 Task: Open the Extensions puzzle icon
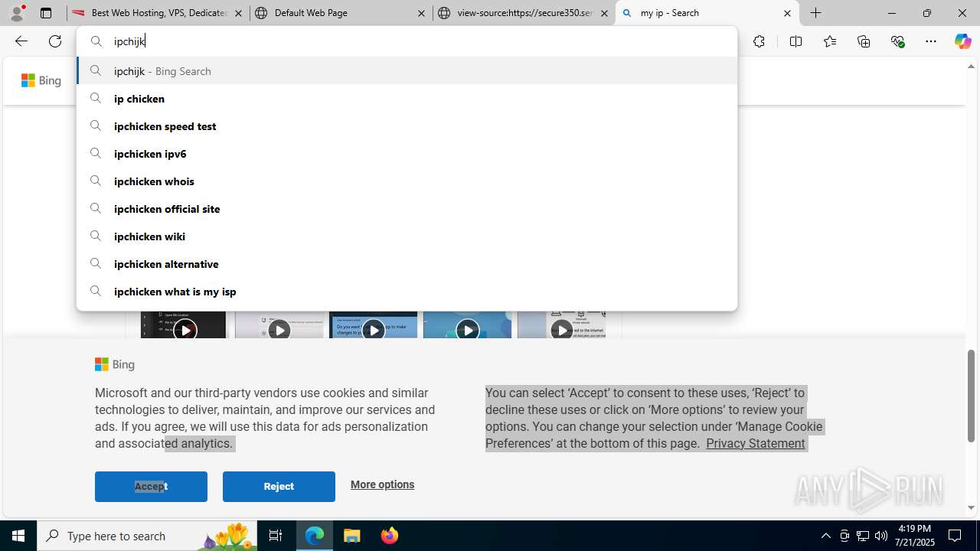[759, 41]
